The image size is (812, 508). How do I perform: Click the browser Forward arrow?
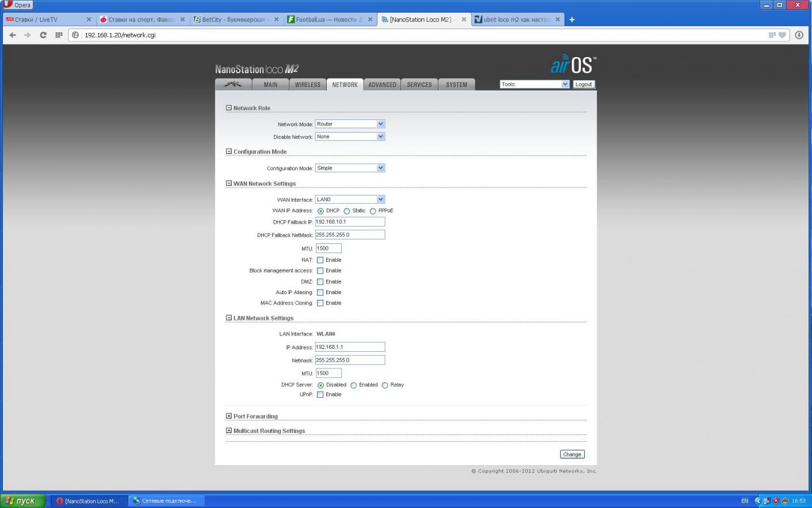point(27,35)
